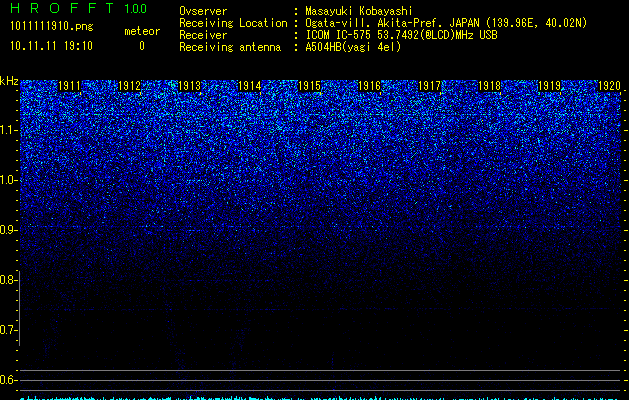Click the 1918 time marker
Screen dimensions: 629x400
[489, 86]
